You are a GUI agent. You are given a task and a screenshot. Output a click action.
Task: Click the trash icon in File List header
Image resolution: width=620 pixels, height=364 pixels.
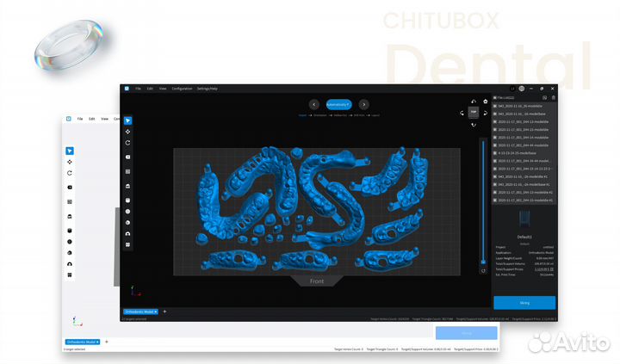(553, 97)
